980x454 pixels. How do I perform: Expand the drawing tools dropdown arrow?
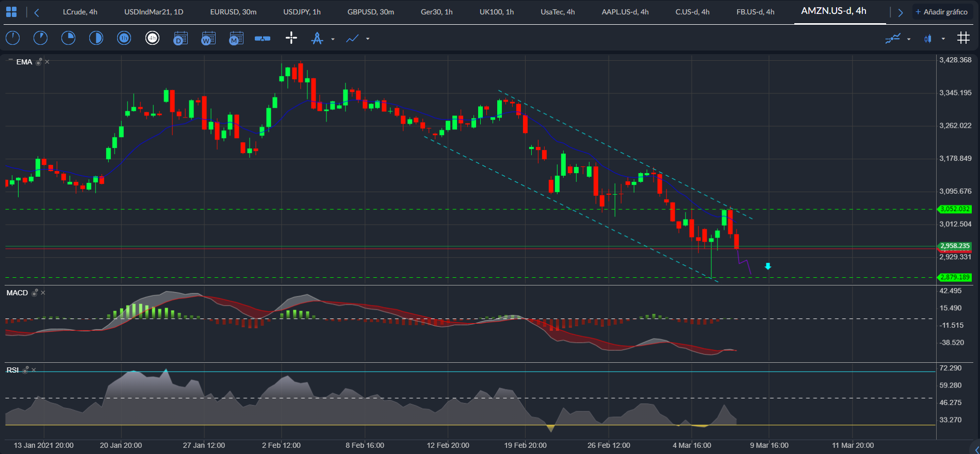[x=333, y=39]
